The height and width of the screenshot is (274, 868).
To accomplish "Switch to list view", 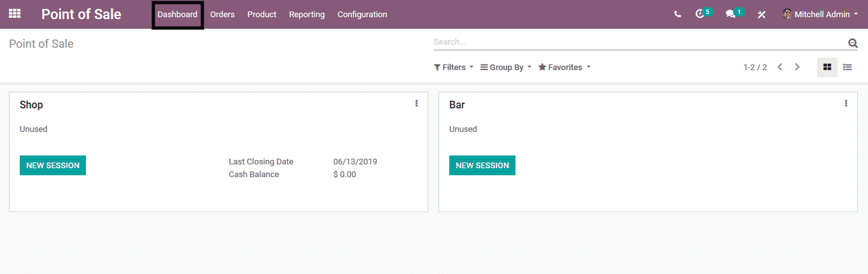I will coord(848,67).
